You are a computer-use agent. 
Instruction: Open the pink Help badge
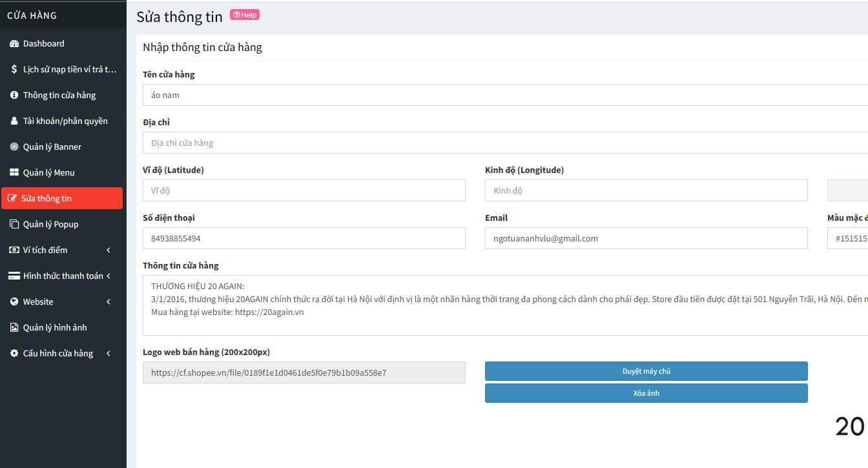(x=245, y=15)
